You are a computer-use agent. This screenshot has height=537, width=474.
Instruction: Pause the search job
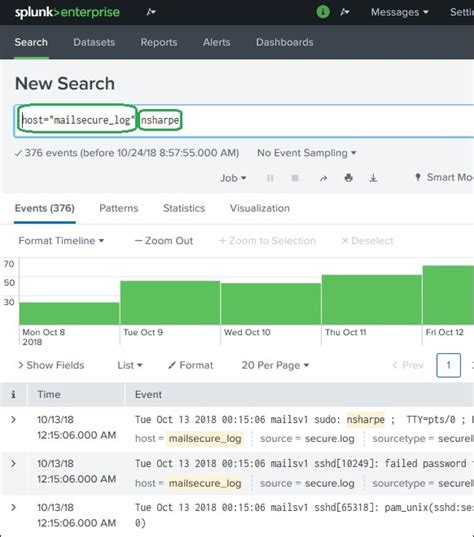pyautogui.click(x=270, y=178)
